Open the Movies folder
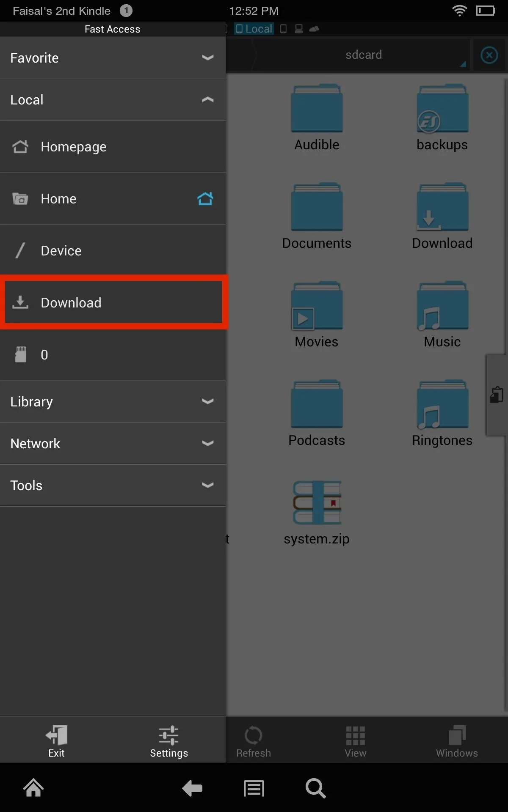508x812 pixels. tap(317, 315)
